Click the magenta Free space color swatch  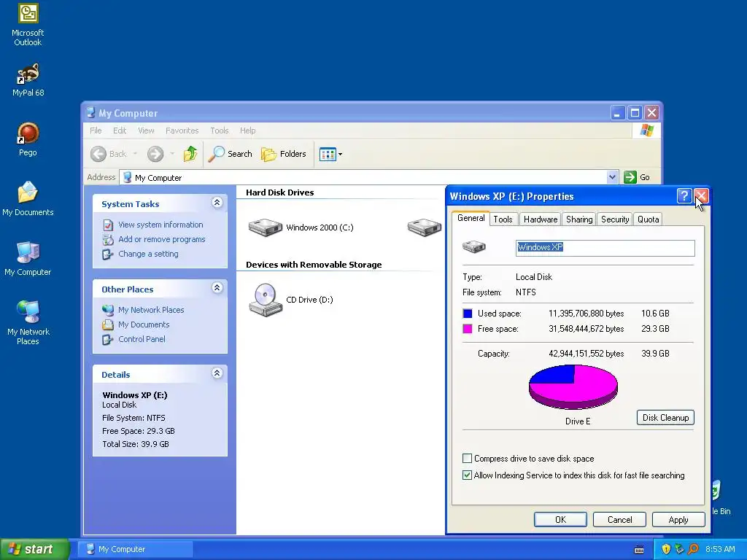pyautogui.click(x=468, y=329)
